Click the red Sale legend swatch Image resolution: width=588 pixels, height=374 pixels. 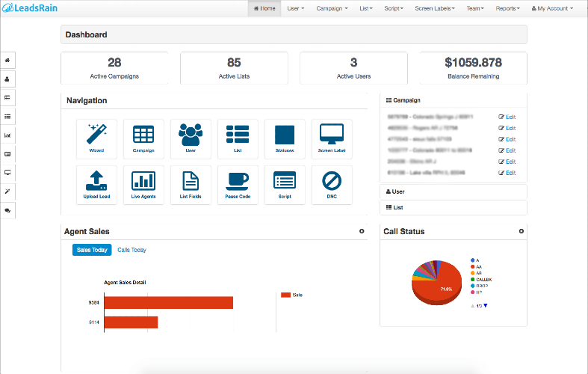[285, 295]
